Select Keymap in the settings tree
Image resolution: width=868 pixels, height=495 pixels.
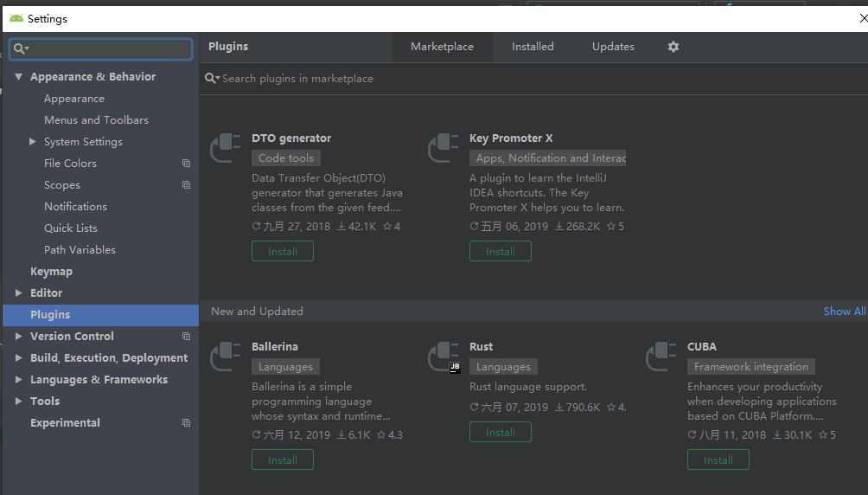[52, 272]
